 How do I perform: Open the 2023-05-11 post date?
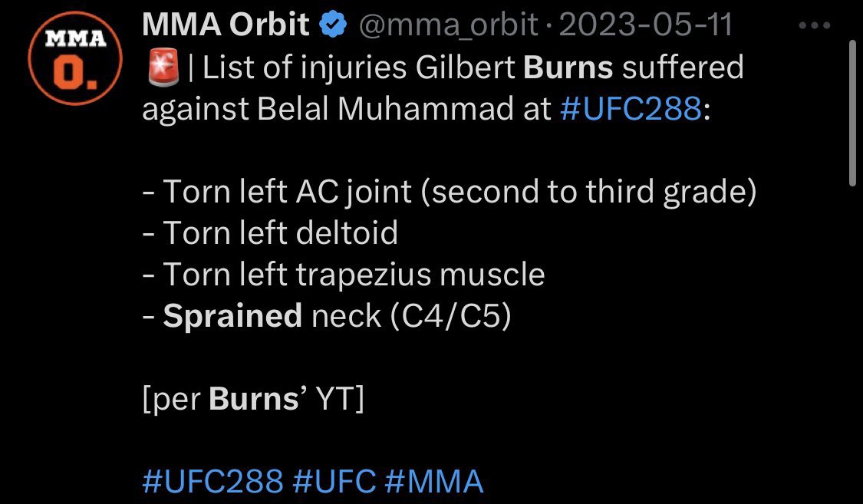(x=646, y=25)
